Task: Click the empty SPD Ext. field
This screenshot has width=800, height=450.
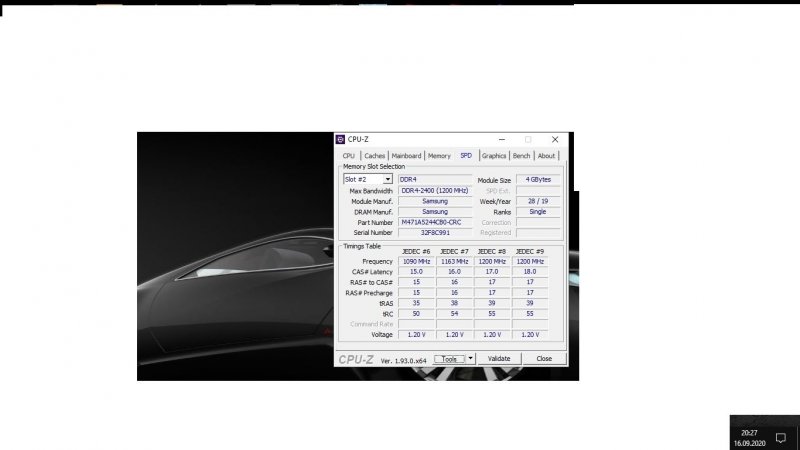Action: point(538,190)
